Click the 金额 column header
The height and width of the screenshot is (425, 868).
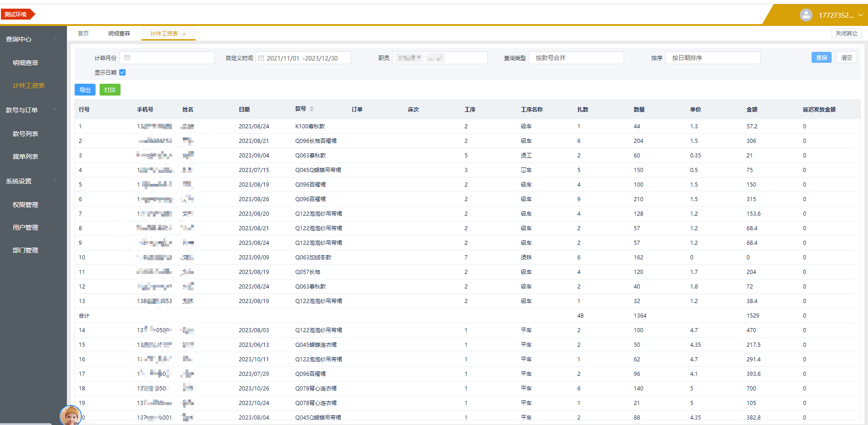point(752,109)
